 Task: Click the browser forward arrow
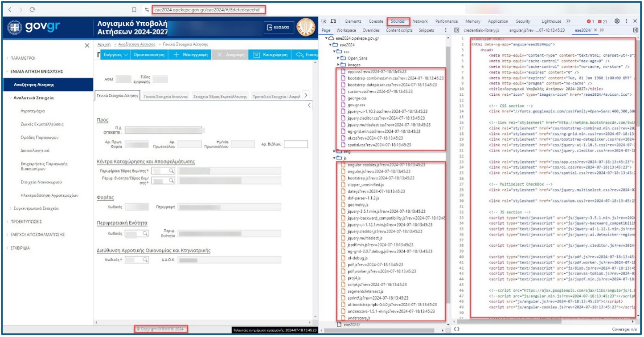(21, 9)
